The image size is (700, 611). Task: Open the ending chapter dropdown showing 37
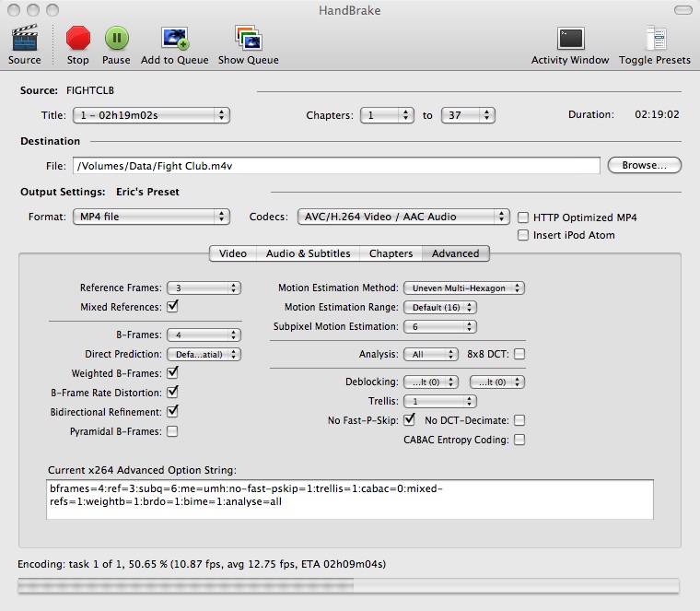click(468, 115)
